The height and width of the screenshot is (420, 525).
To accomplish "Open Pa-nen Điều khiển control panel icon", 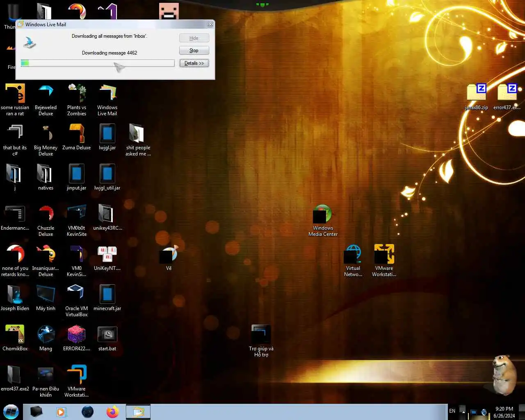I will [x=46, y=381].
